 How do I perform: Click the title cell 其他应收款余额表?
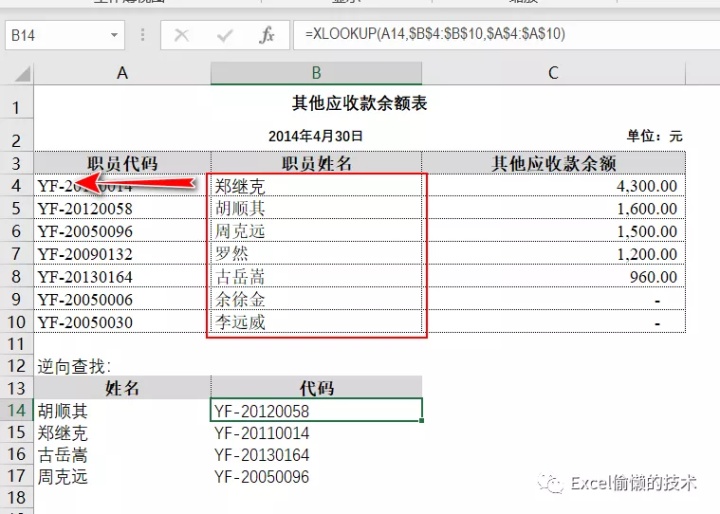360,103
